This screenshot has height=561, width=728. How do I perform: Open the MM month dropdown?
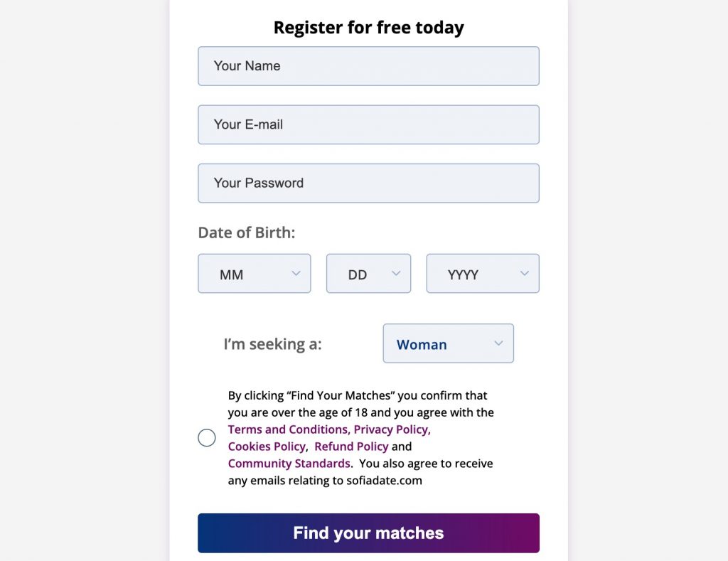[254, 274]
